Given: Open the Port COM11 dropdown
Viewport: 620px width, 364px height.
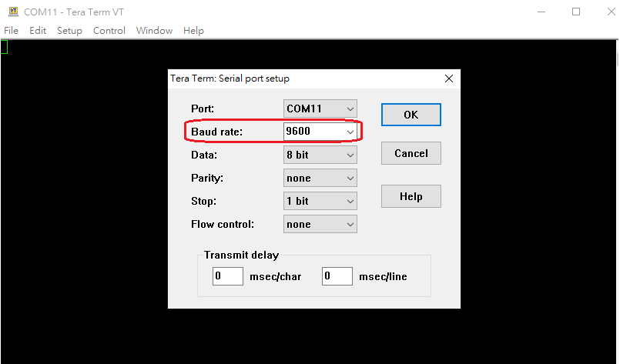Looking at the screenshot, I should tap(320, 109).
